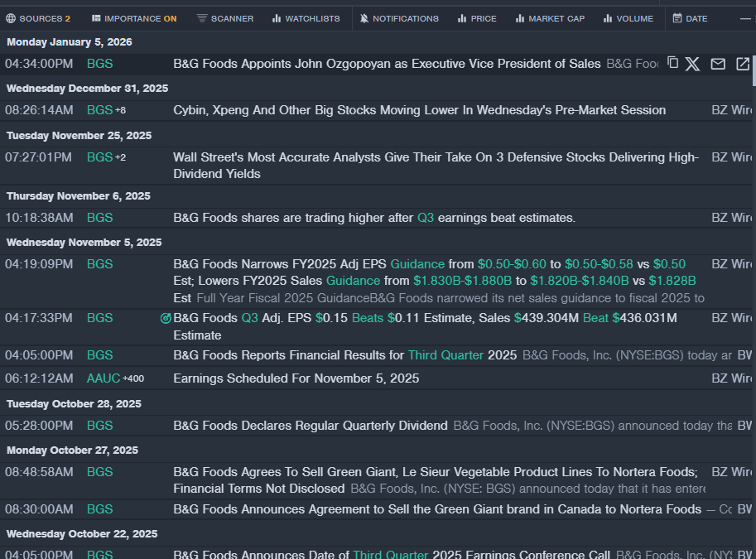Click the AAUC ticker link

click(104, 378)
